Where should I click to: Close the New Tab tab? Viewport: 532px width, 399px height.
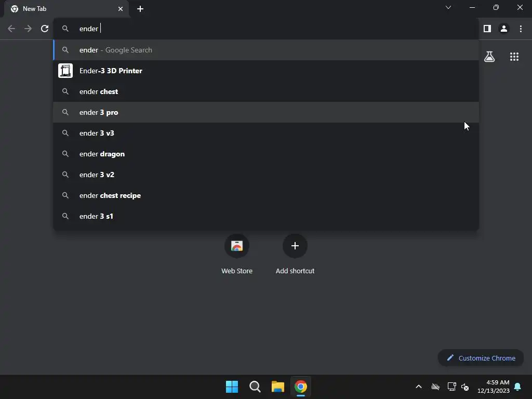(x=121, y=9)
